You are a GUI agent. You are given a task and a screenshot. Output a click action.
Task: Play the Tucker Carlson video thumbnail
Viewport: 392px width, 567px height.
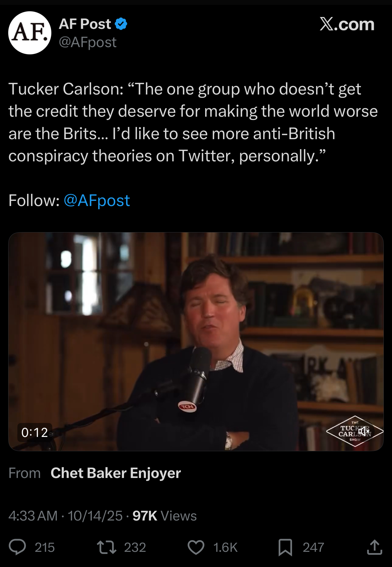tap(196, 342)
